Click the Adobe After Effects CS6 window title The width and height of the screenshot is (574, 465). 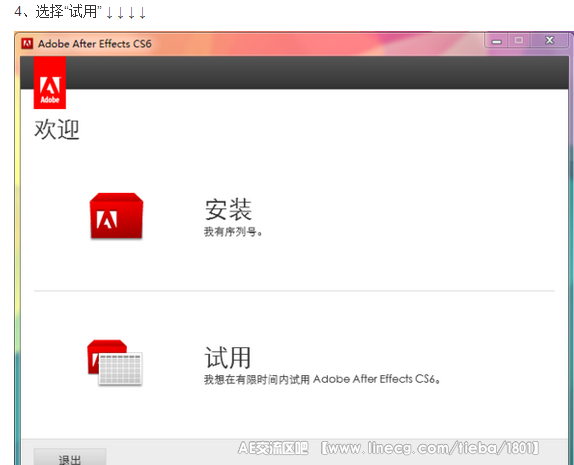click(94, 44)
